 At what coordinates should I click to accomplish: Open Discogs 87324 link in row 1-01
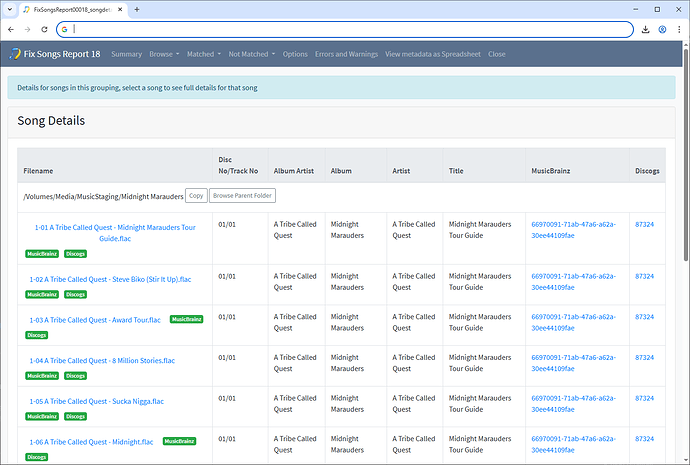[644, 224]
